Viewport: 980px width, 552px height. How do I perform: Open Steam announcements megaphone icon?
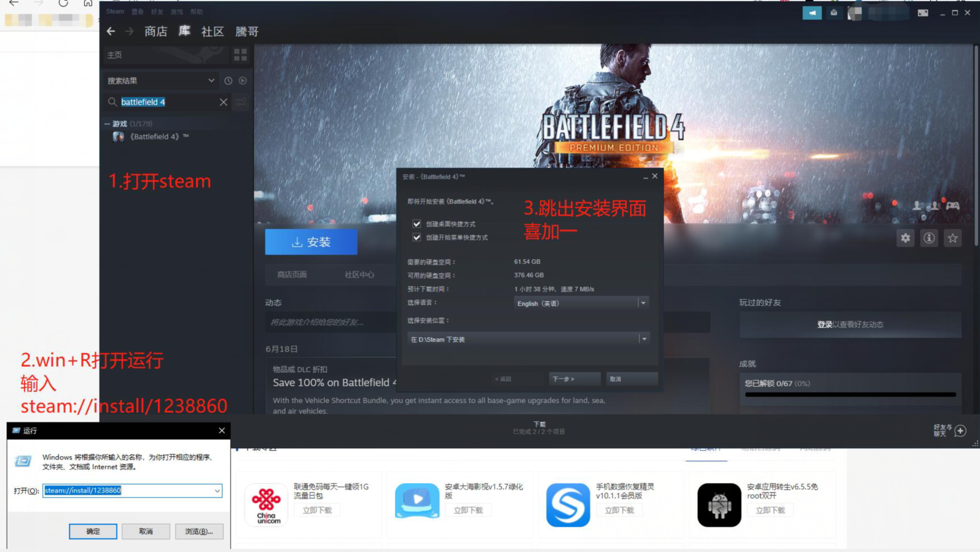812,12
